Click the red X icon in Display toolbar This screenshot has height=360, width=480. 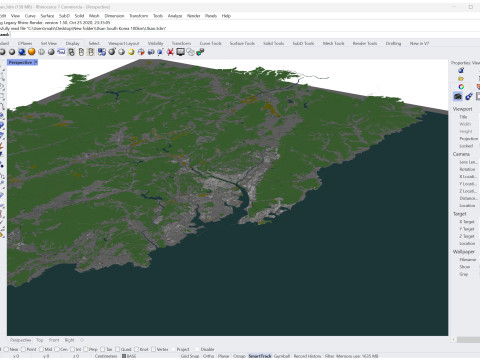pos(170,52)
